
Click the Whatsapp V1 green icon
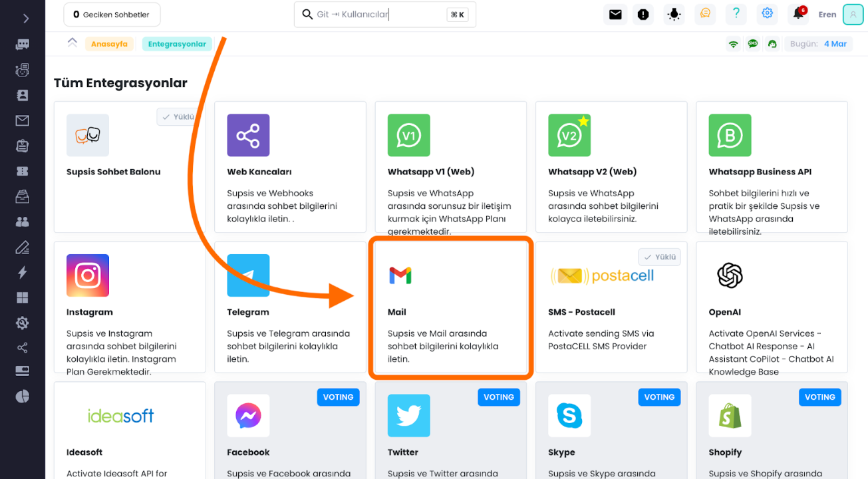click(x=409, y=135)
